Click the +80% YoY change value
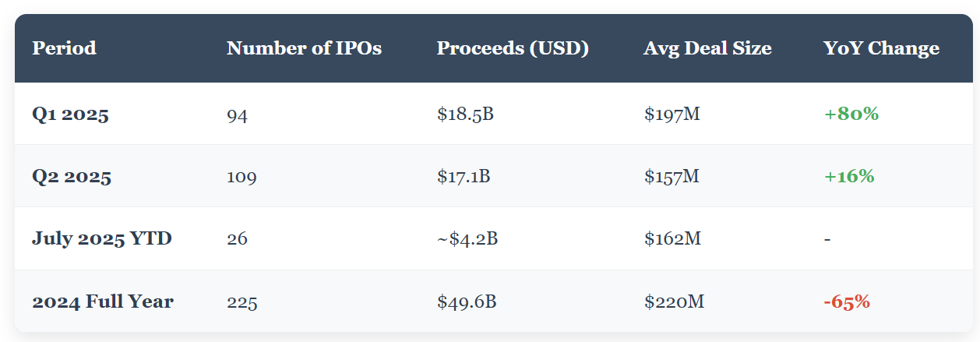 click(851, 115)
